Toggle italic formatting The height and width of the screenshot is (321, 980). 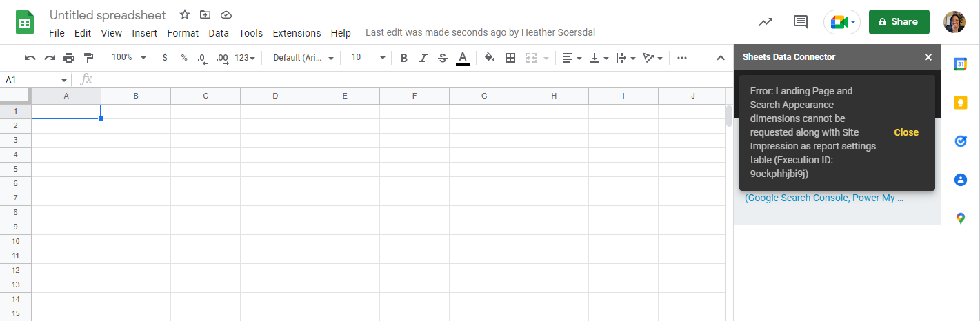point(423,58)
